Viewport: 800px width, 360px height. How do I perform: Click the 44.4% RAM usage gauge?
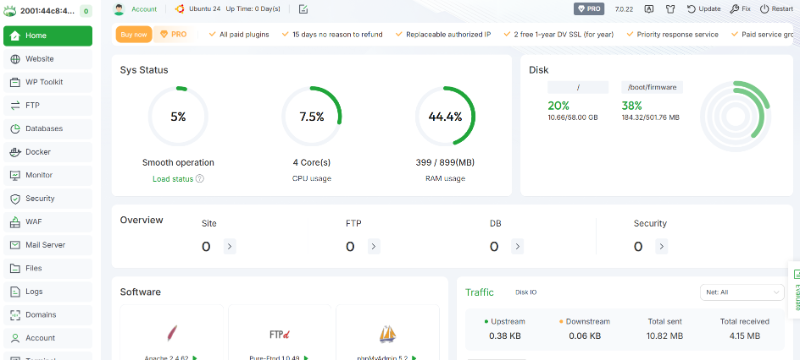coord(445,117)
